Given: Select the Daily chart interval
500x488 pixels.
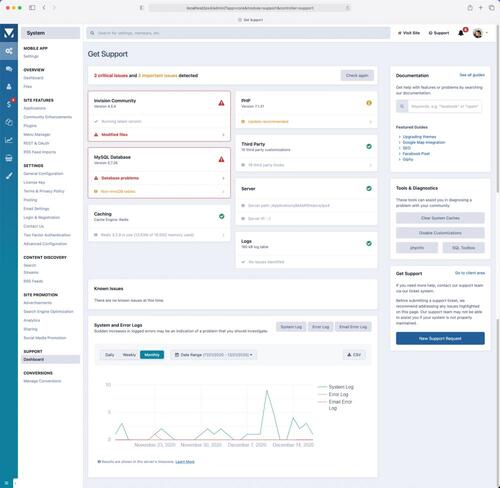Looking at the screenshot, I should 110,355.
